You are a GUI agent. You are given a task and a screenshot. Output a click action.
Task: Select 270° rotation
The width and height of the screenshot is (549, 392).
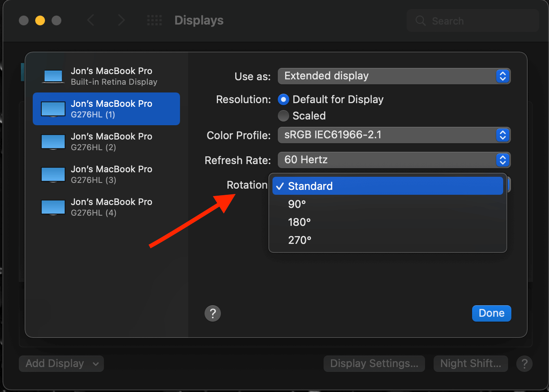387,240
